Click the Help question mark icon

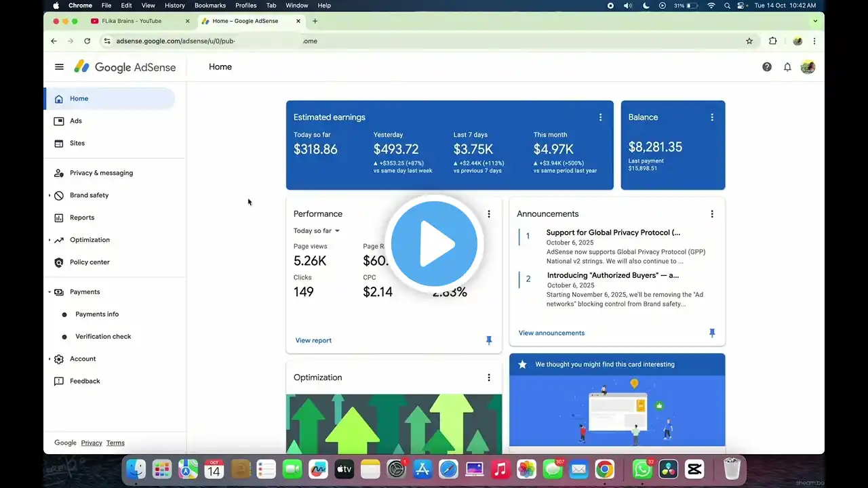(766, 67)
